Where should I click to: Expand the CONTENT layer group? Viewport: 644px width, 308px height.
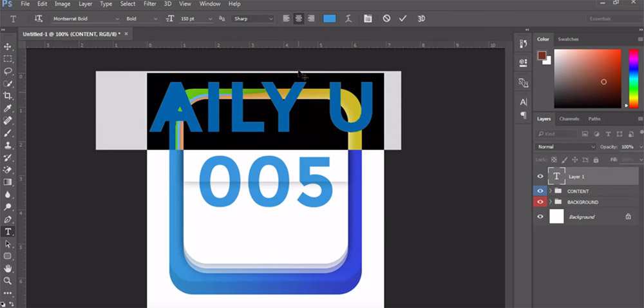point(550,191)
